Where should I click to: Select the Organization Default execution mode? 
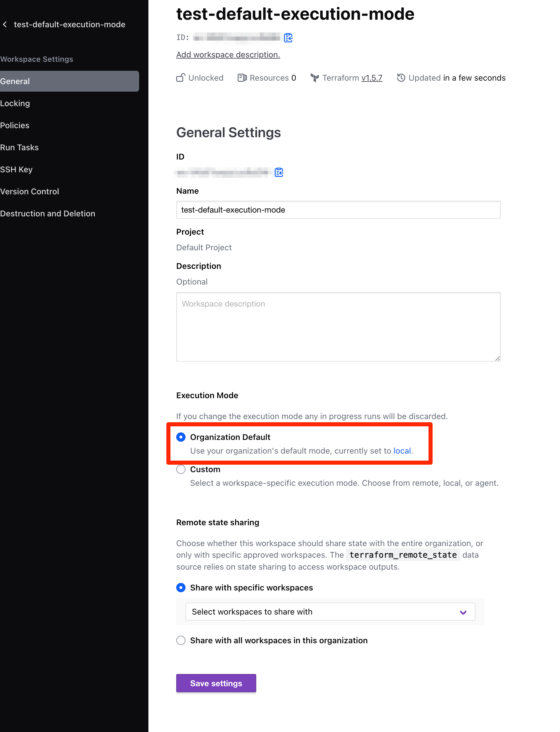point(181,437)
